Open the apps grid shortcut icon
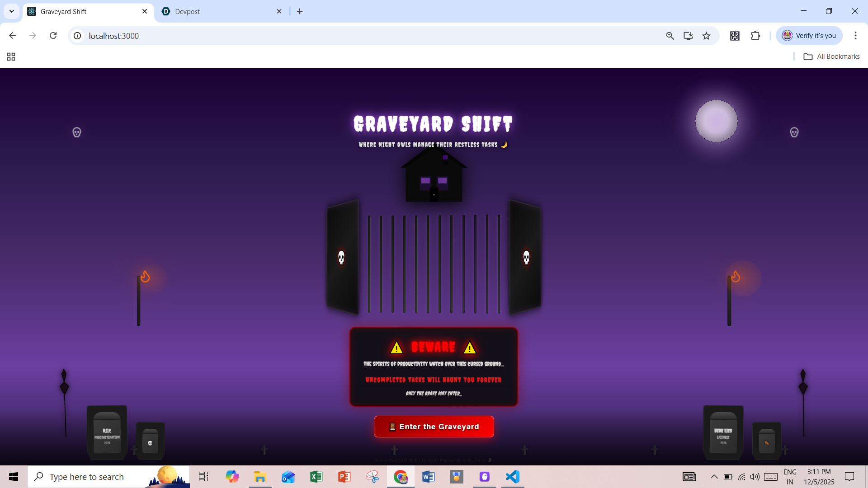 click(x=11, y=56)
